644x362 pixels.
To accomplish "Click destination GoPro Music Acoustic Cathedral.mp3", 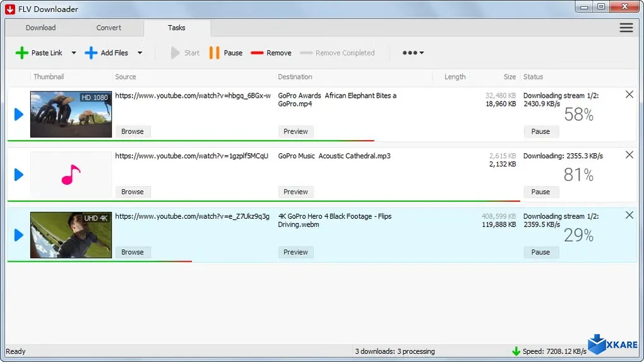I will point(335,156).
